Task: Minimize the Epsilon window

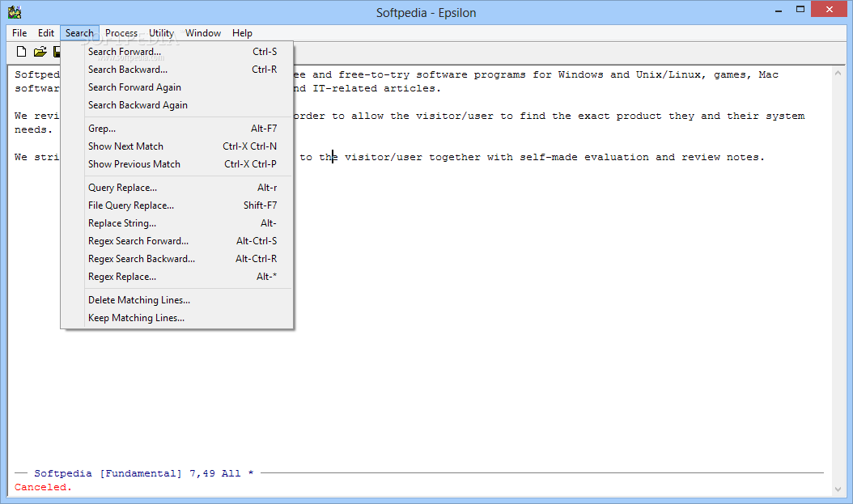Action: click(779, 10)
